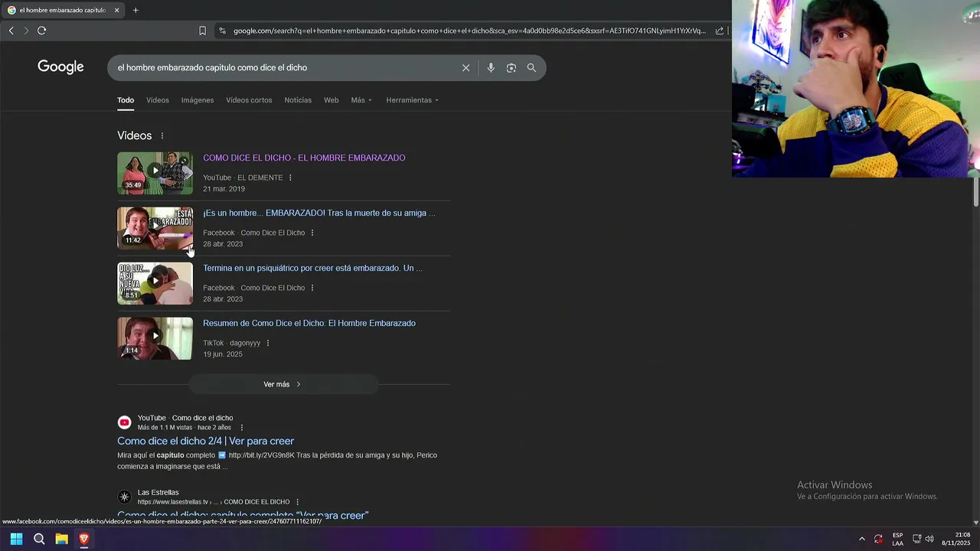Switch to the Videos cortos tab
The width and height of the screenshot is (980, 551).
(249, 100)
